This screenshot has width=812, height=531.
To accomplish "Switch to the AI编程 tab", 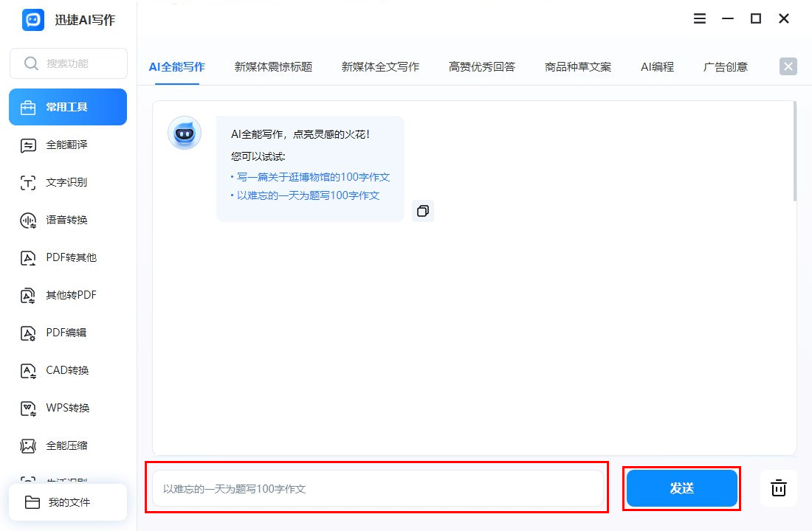I will tap(657, 67).
